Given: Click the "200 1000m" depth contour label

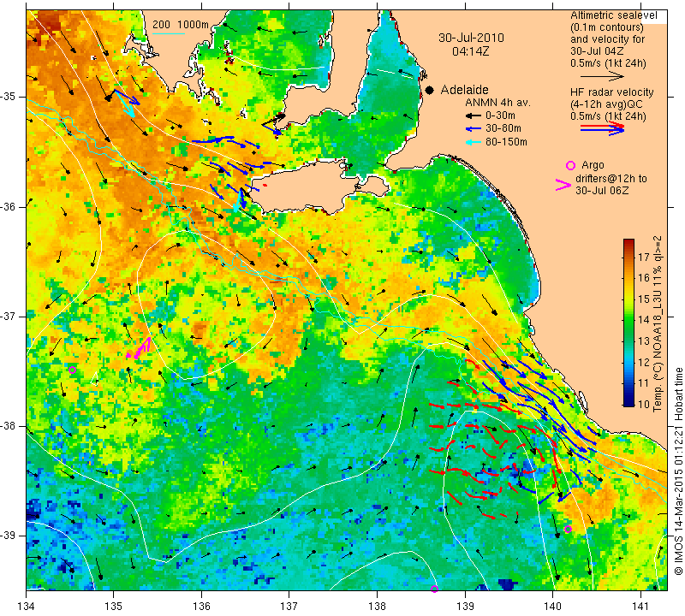Looking at the screenshot, I should [x=181, y=25].
